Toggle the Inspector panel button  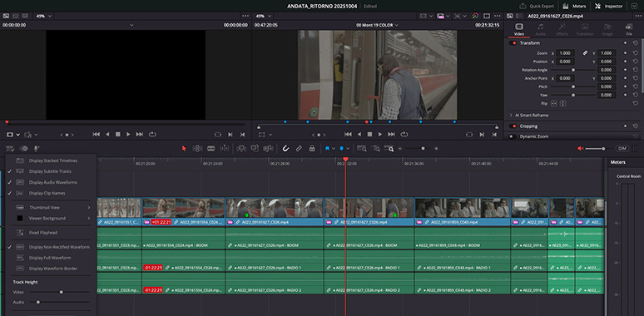click(609, 6)
